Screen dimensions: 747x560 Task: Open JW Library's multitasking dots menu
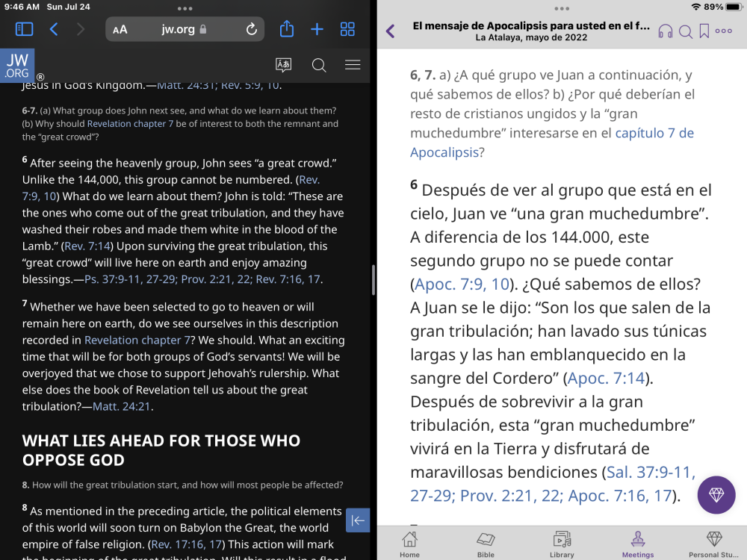pos(561,8)
